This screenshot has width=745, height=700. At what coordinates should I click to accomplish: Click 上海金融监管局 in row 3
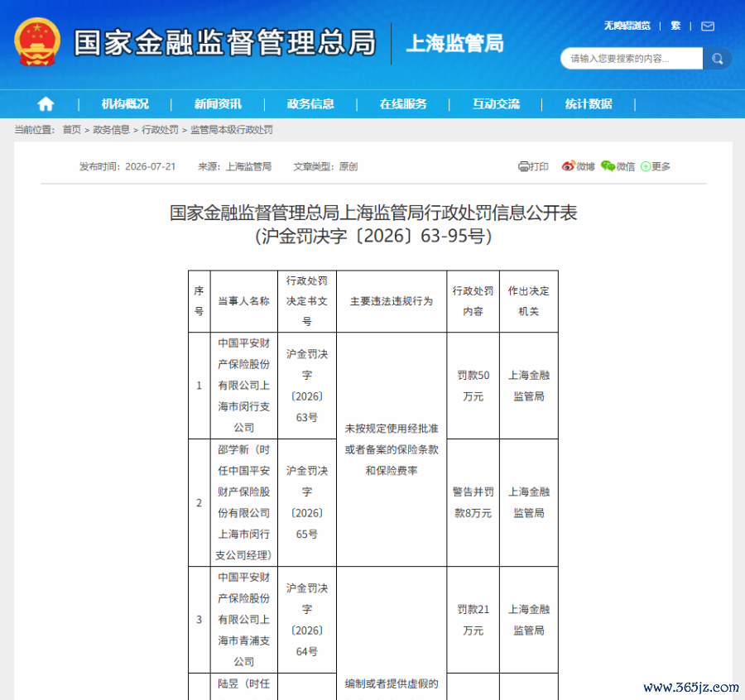(x=529, y=620)
